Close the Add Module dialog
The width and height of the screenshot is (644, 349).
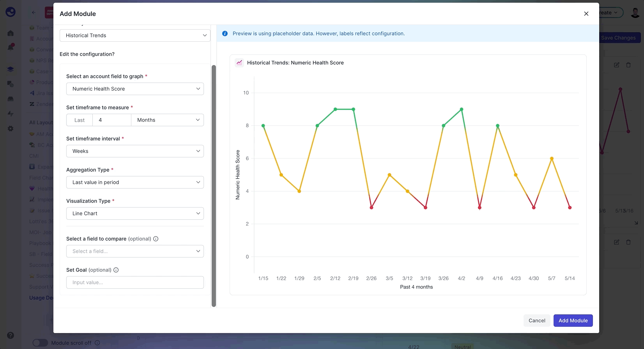pyautogui.click(x=586, y=14)
